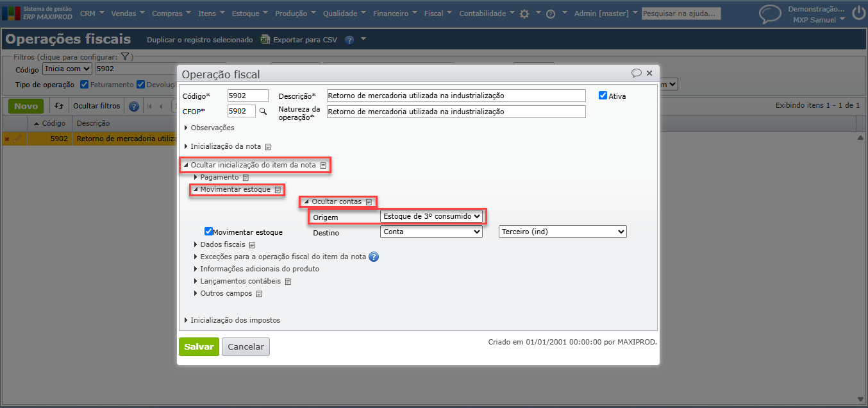Image resolution: width=868 pixels, height=408 pixels.
Task: Go to first page navigation icon
Action: pyautogui.click(x=150, y=106)
